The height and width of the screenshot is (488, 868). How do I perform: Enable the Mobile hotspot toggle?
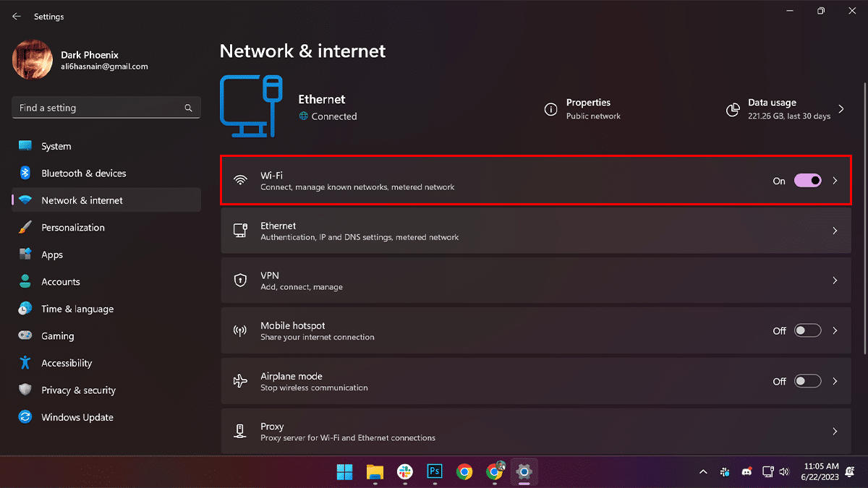(807, 330)
